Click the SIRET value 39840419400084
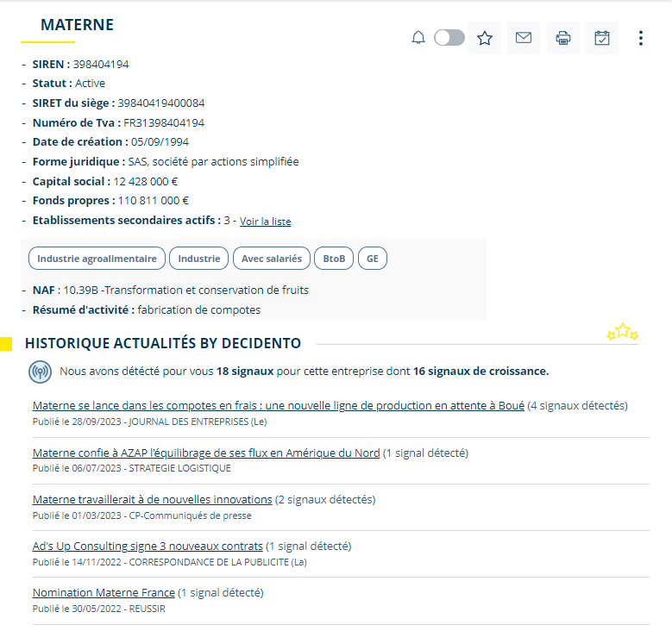This screenshot has height=631, width=672. (x=161, y=103)
